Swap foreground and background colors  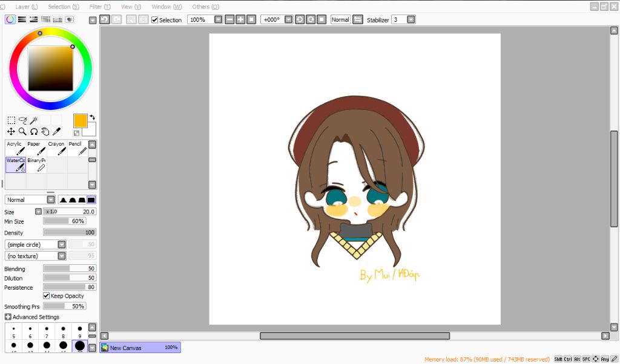92,117
